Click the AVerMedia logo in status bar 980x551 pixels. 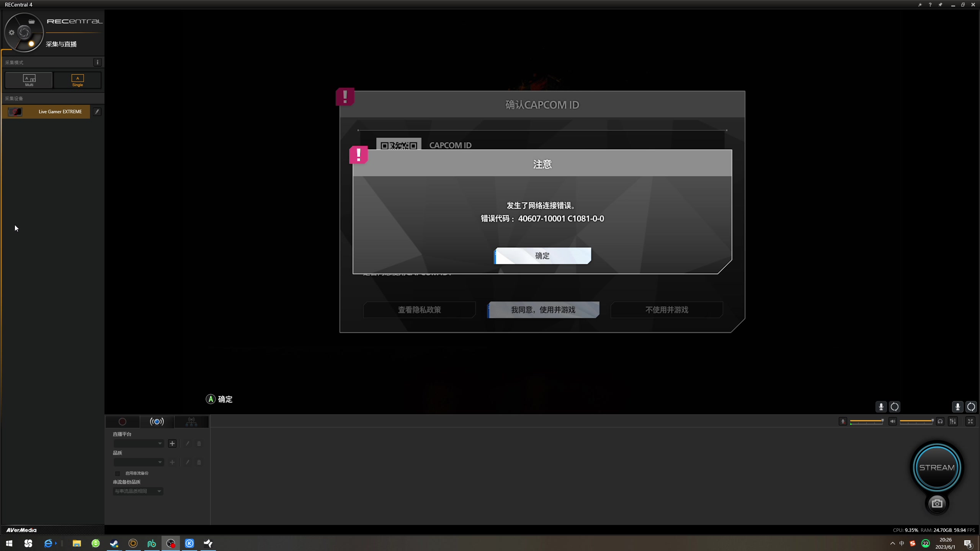tap(21, 530)
